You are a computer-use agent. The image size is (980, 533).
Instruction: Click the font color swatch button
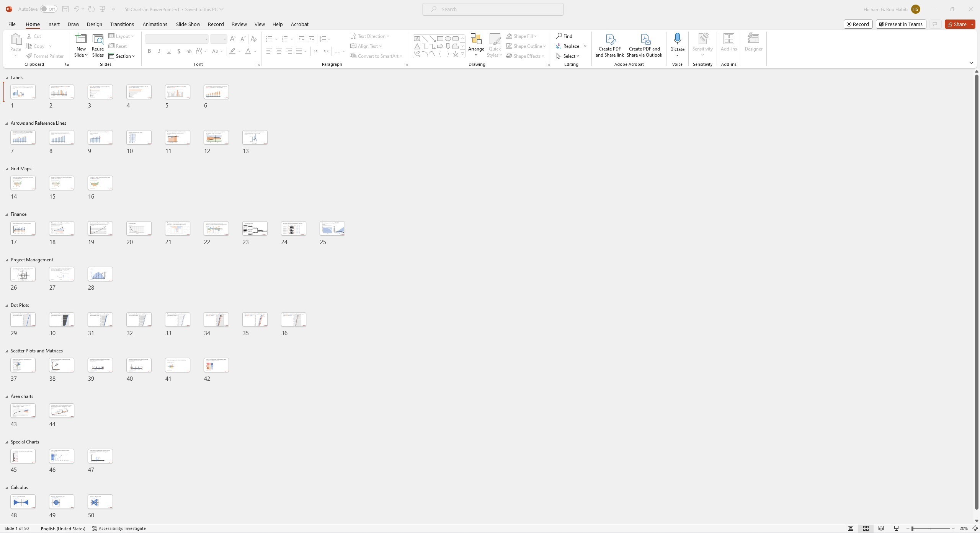click(x=248, y=51)
